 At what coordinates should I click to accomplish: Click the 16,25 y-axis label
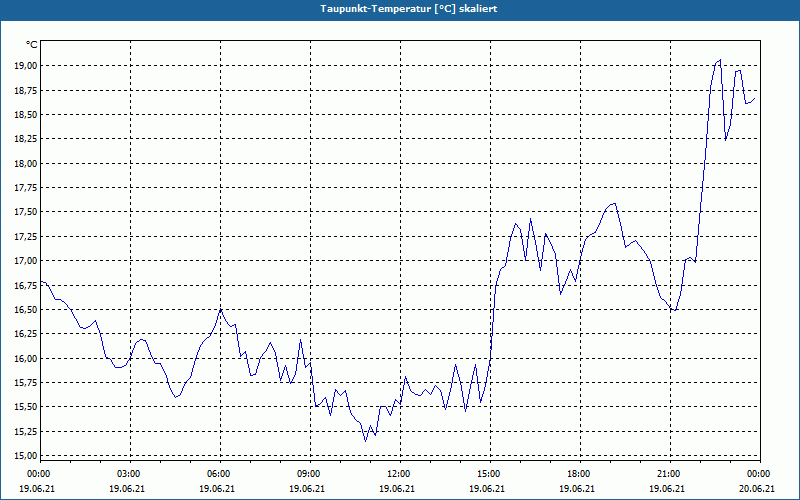pyautogui.click(x=27, y=334)
